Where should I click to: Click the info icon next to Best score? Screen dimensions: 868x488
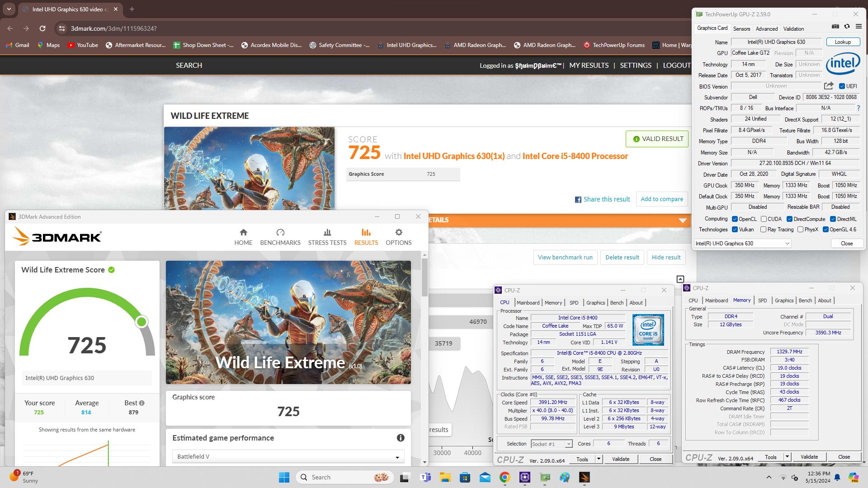[142, 403]
